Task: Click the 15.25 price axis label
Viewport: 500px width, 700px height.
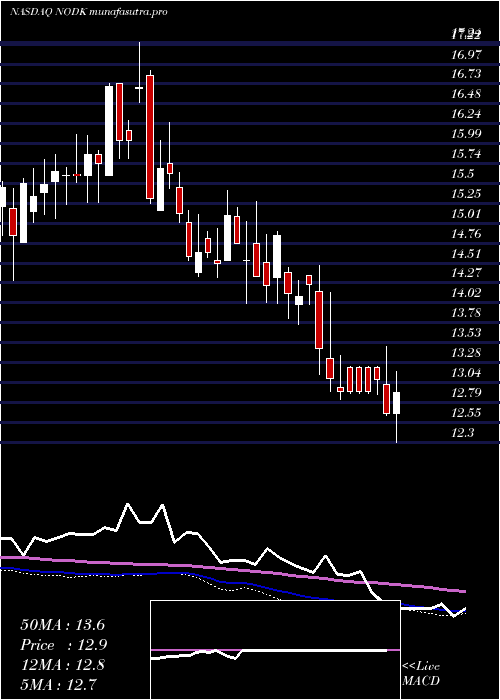Action: [467, 194]
